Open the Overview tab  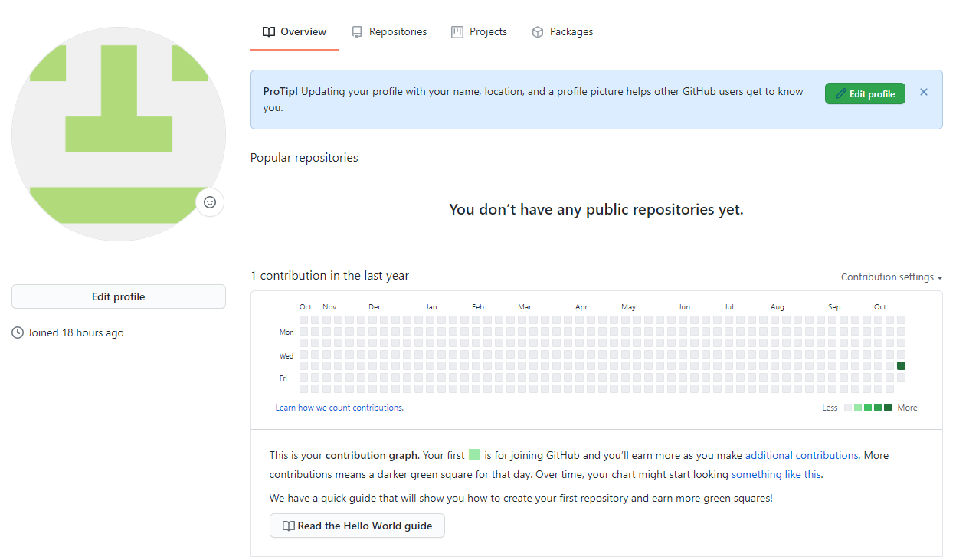point(294,32)
